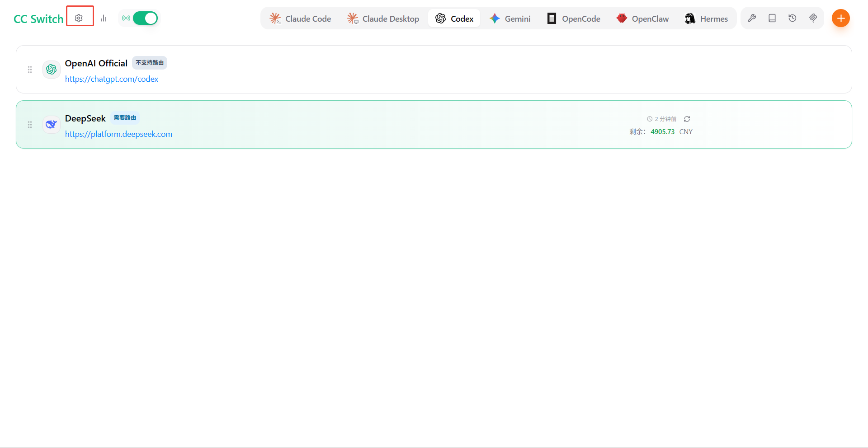Open the https://platform.deepseek.com link
Viewport: 868px width, 448px height.
pos(118,134)
